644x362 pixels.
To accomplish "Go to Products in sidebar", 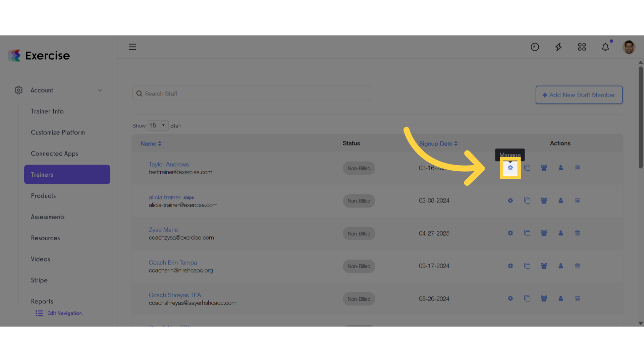I will pyautogui.click(x=43, y=196).
